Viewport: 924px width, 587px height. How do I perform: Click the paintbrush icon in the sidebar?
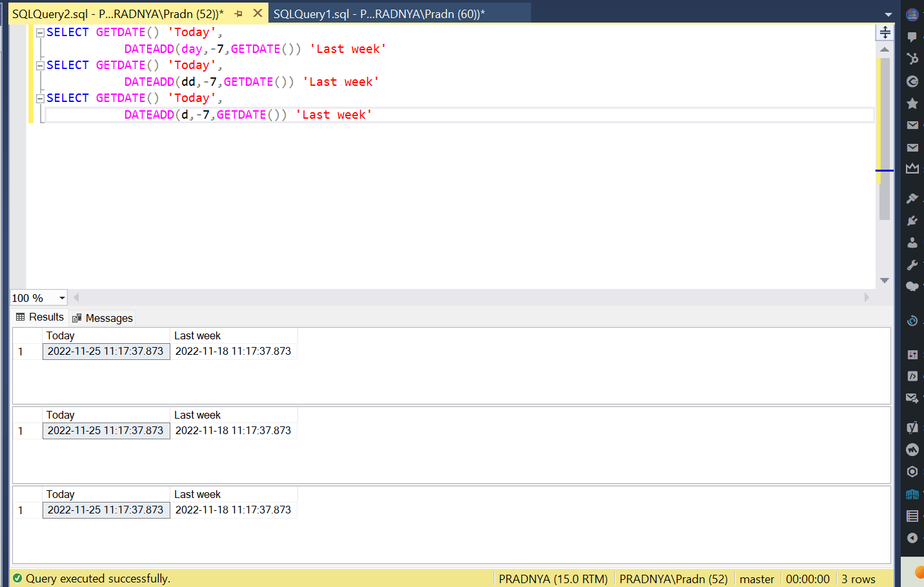coord(912,198)
